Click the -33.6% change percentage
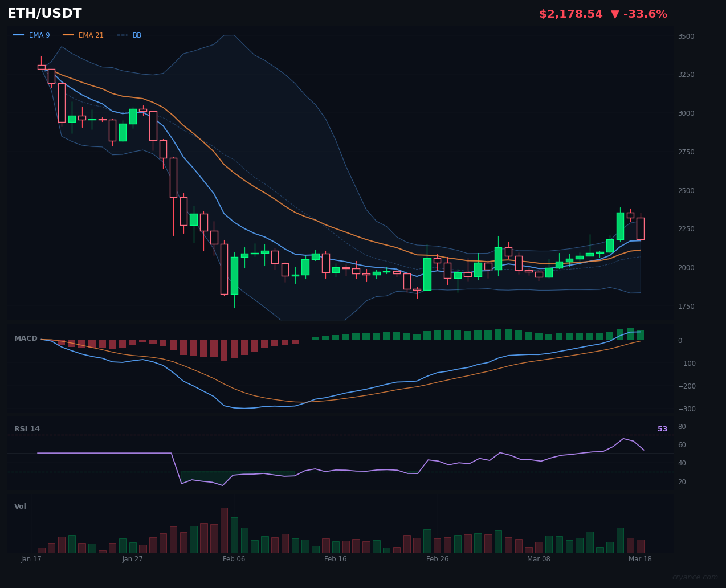 click(x=647, y=14)
